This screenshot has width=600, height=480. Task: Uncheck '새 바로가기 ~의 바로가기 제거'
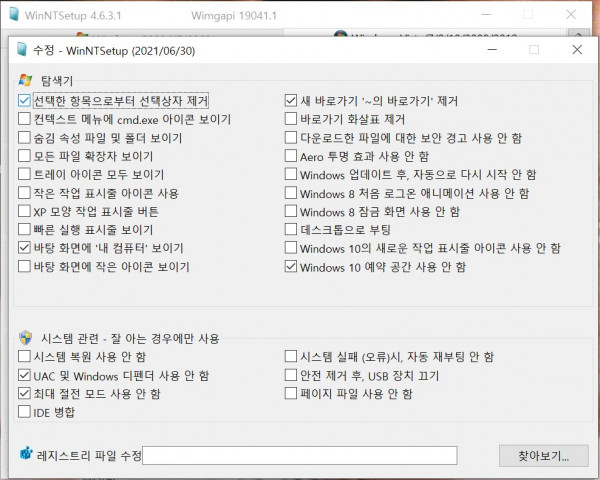pos(291,101)
